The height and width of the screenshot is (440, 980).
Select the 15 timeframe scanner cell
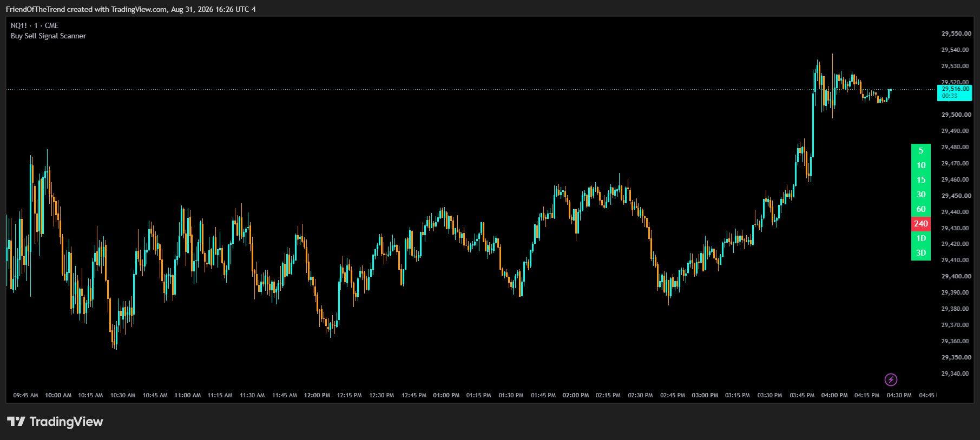(921, 180)
